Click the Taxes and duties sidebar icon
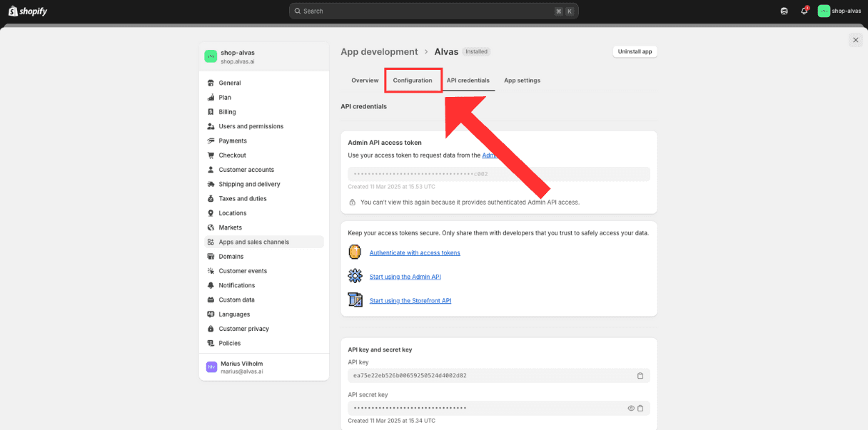The image size is (868, 430). pos(211,198)
